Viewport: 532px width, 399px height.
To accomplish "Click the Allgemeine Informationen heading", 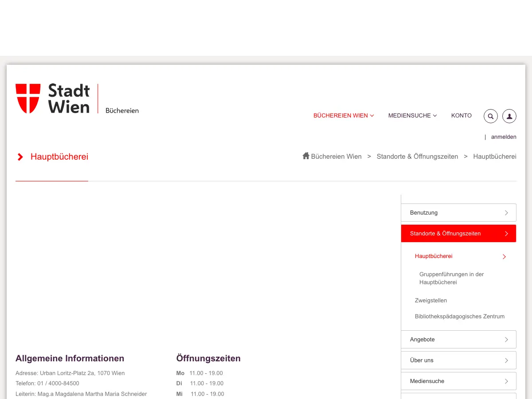I will coord(70,359).
